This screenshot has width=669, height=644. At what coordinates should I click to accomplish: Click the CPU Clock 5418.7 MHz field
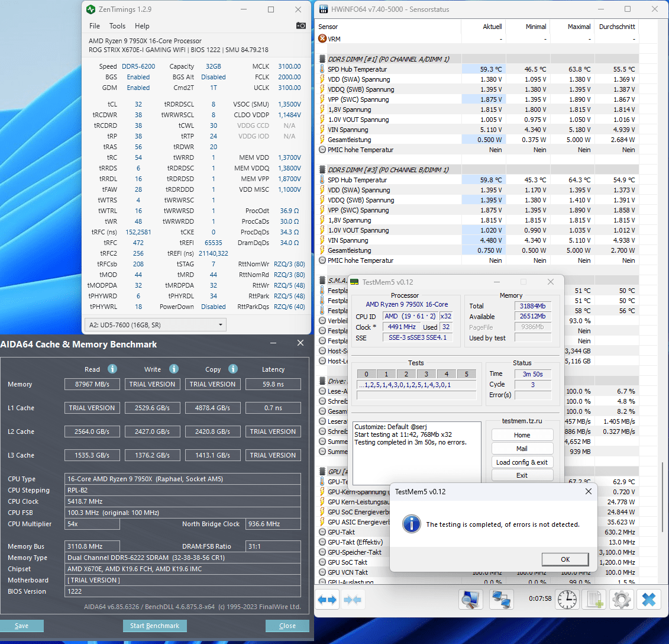[x=183, y=501]
